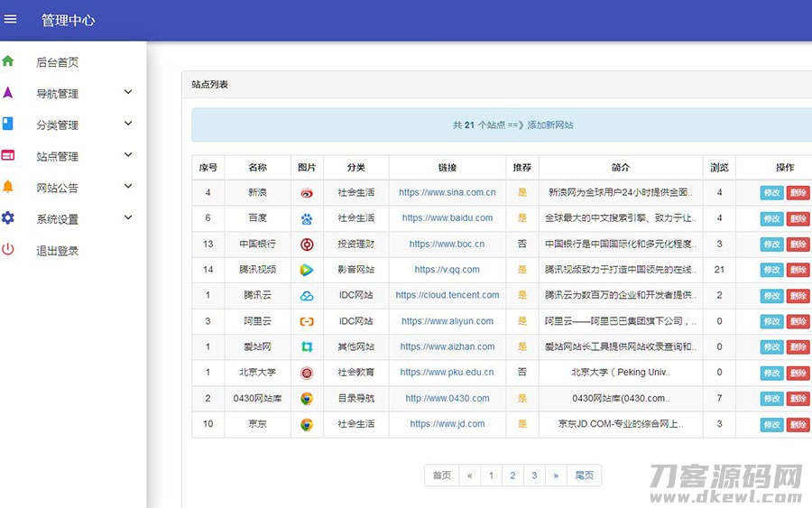Click the 添加新网站 link

[x=550, y=125]
